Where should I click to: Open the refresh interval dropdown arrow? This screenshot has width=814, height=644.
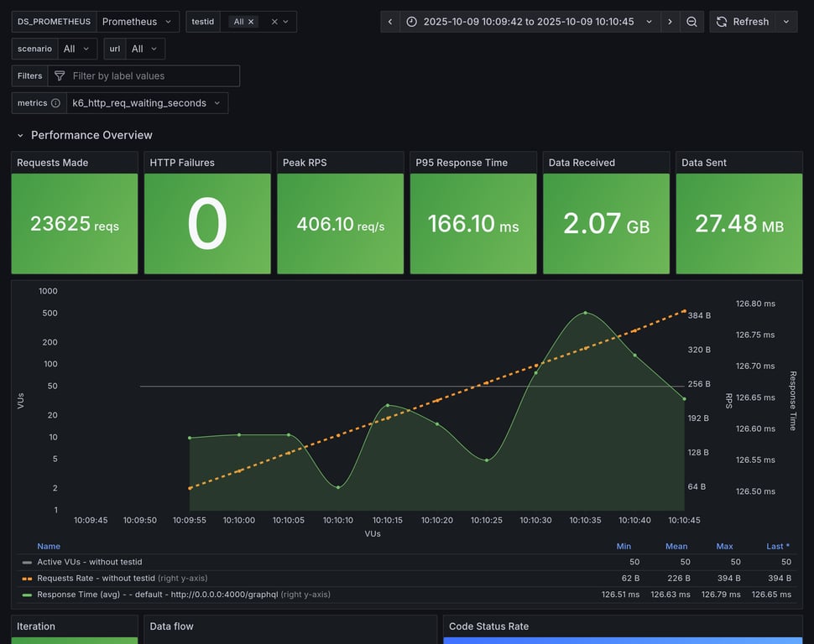[786, 22]
